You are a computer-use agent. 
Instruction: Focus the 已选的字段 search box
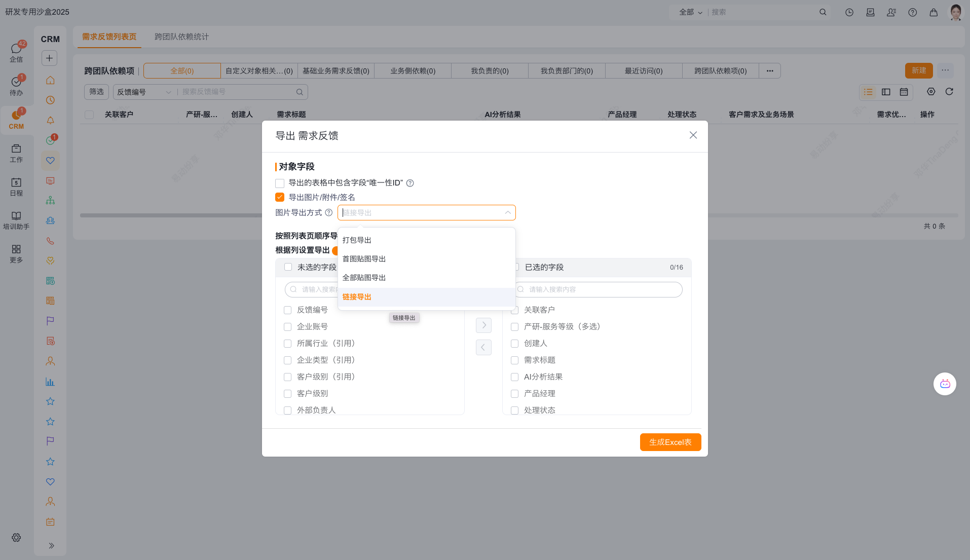598,289
